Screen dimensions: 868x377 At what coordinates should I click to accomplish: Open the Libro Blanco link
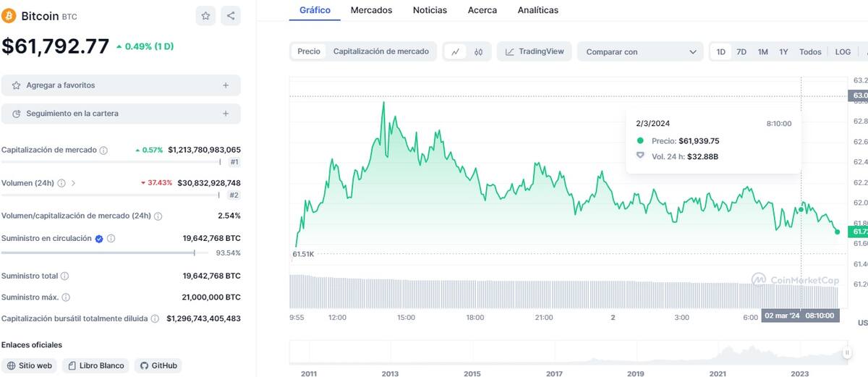pyautogui.click(x=95, y=366)
